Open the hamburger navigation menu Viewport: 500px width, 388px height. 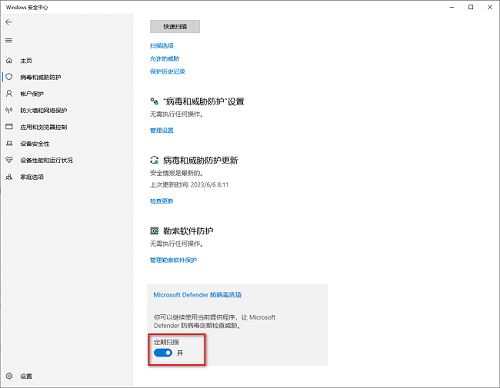click(9, 40)
